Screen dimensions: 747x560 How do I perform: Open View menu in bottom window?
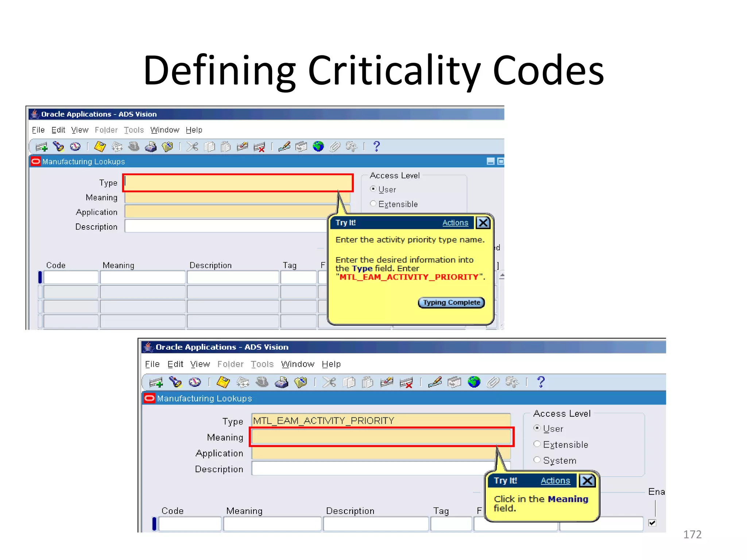(200, 364)
